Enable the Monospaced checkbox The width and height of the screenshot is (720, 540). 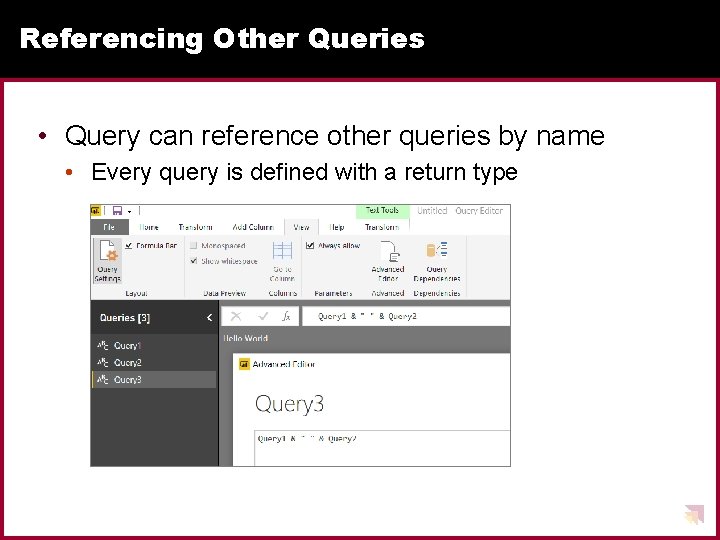pos(194,246)
